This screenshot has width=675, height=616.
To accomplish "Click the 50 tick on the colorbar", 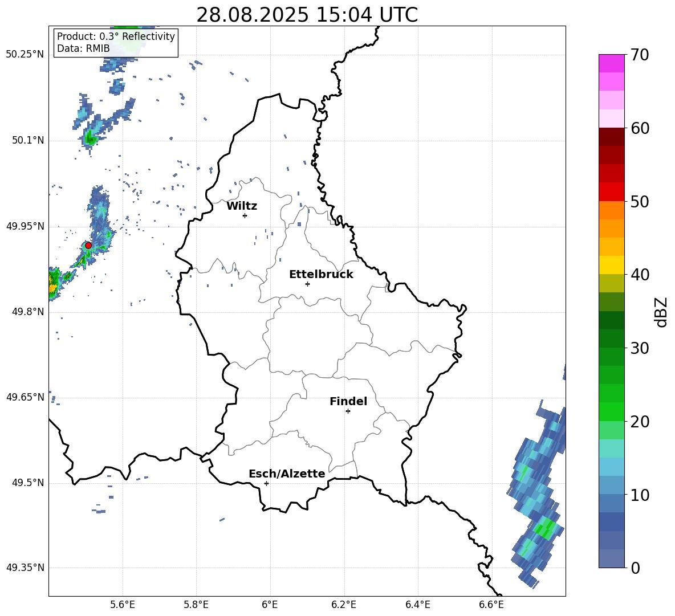I will tap(640, 201).
